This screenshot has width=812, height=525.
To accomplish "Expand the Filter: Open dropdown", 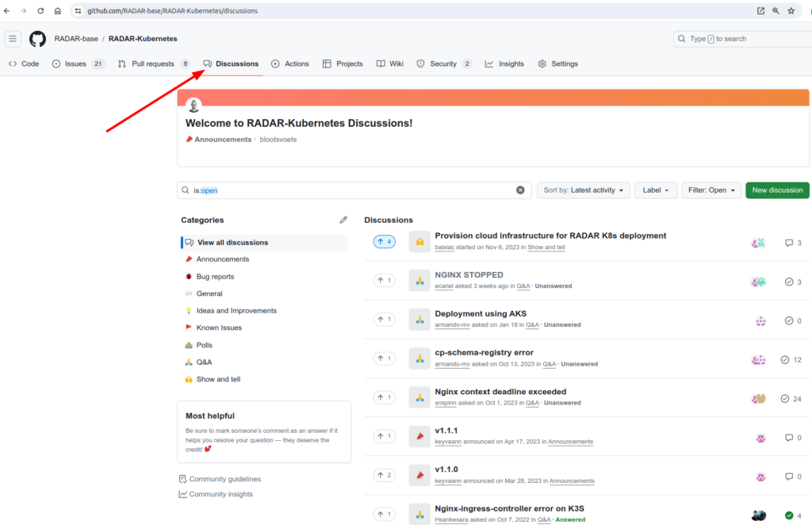I will click(711, 190).
